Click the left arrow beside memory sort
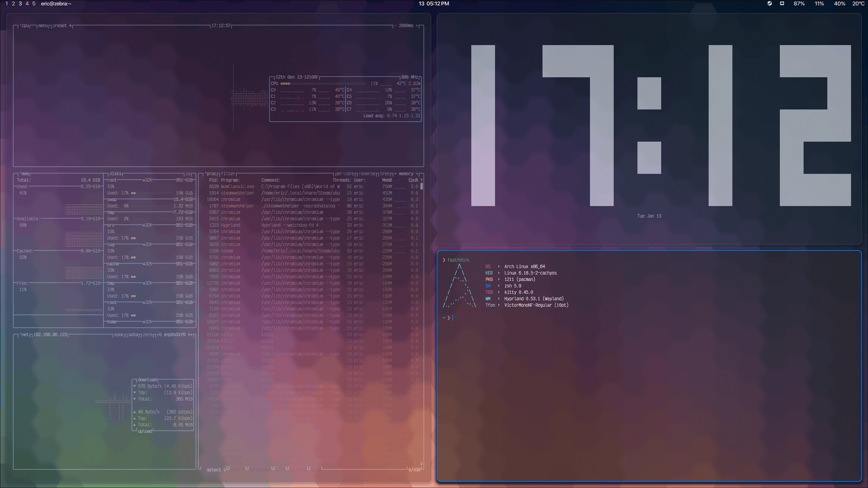Image resolution: width=868 pixels, height=488 pixels. click(x=395, y=174)
